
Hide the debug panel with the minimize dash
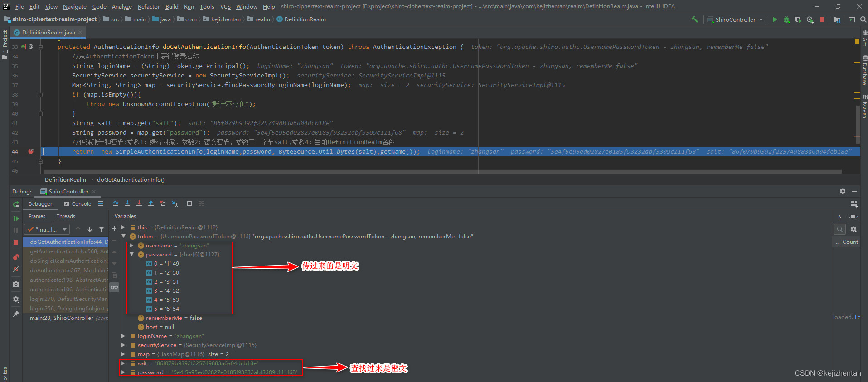(x=854, y=191)
